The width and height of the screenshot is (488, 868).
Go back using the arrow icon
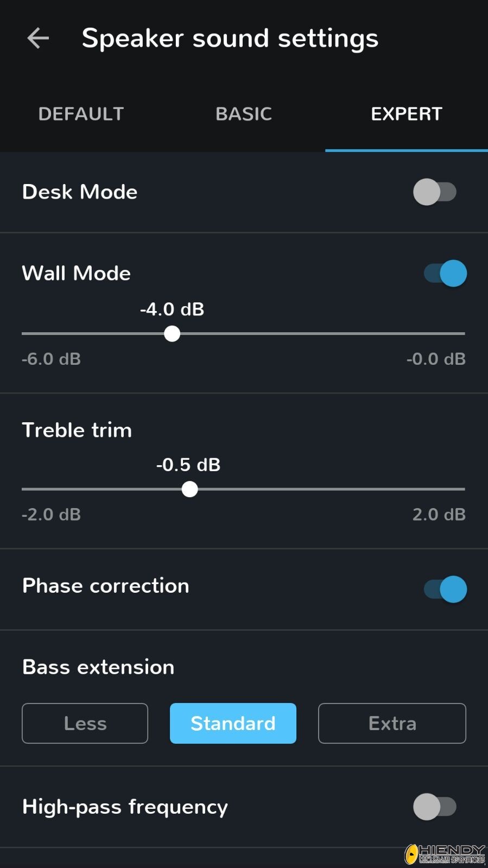coord(38,38)
